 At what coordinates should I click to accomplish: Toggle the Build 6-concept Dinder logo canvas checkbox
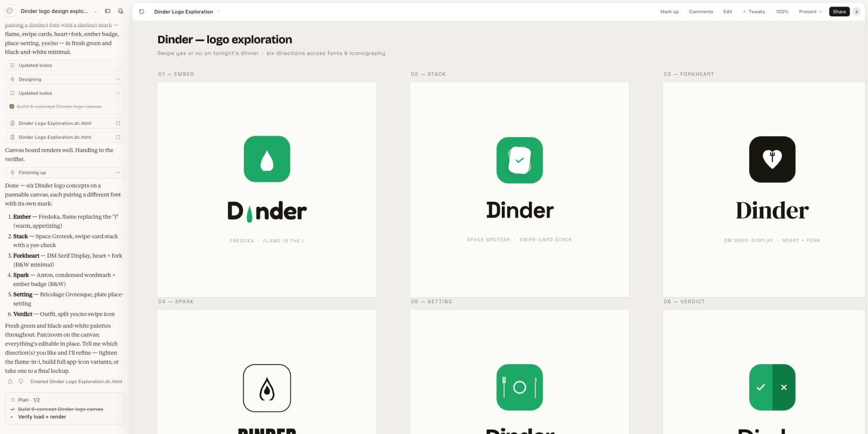(x=12, y=106)
